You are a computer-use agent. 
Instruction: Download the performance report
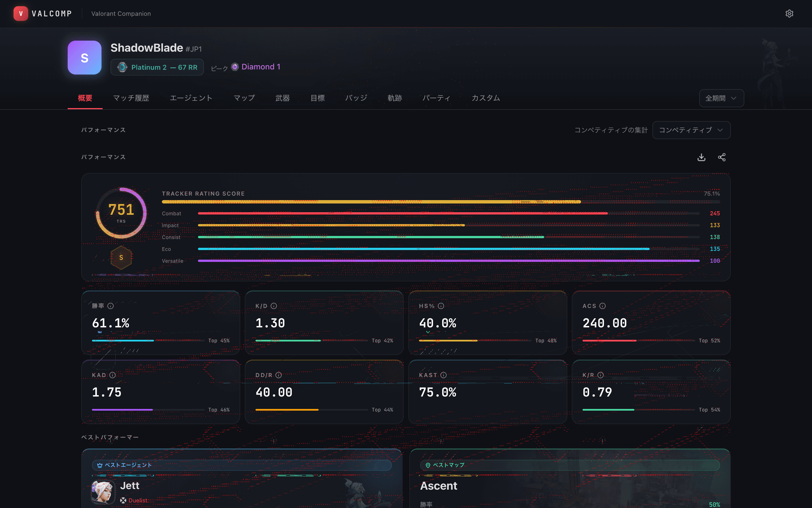coord(701,157)
